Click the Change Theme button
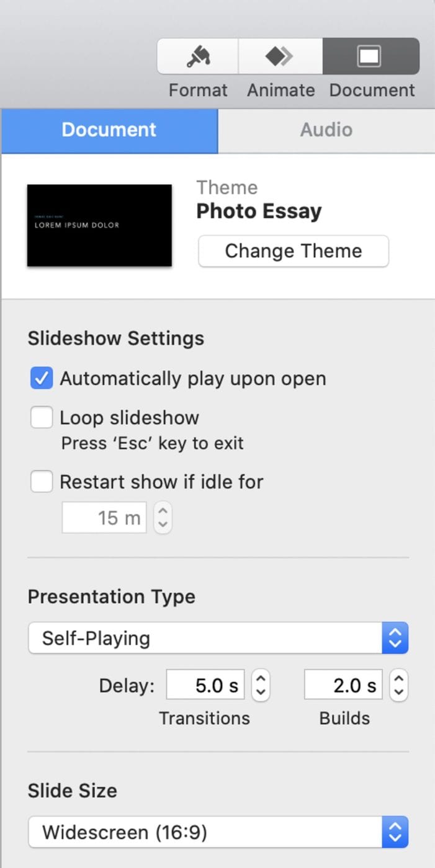This screenshot has height=868, width=435. click(x=294, y=251)
